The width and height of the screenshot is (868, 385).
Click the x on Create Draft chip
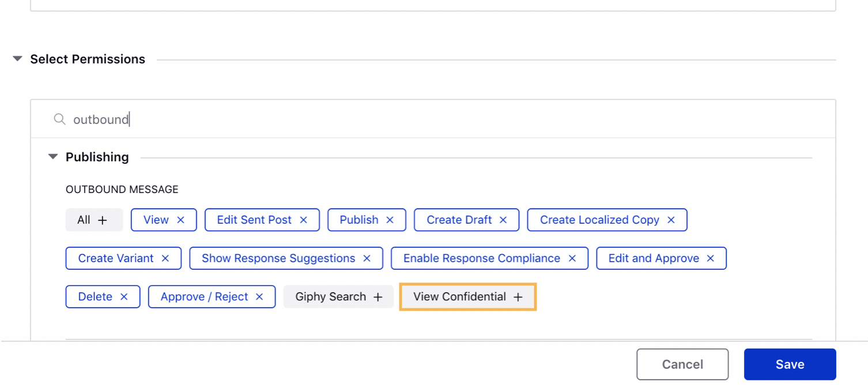(x=503, y=220)
